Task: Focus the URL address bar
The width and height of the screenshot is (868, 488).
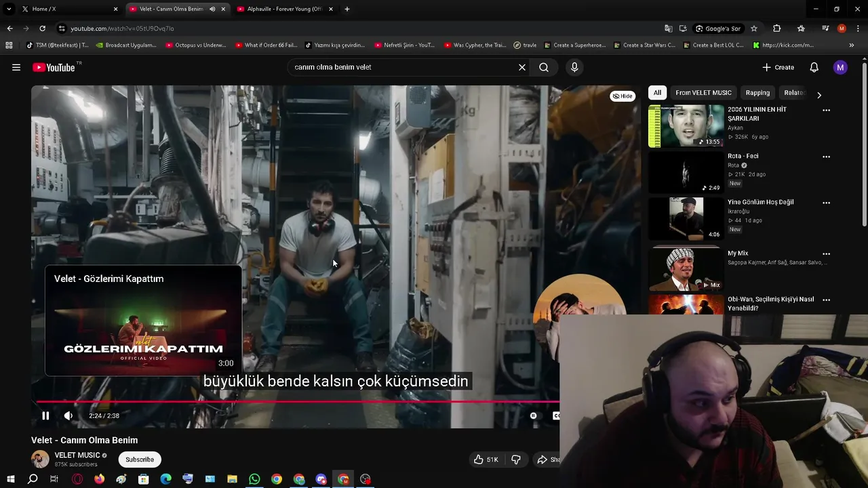Action: (359, 28)
